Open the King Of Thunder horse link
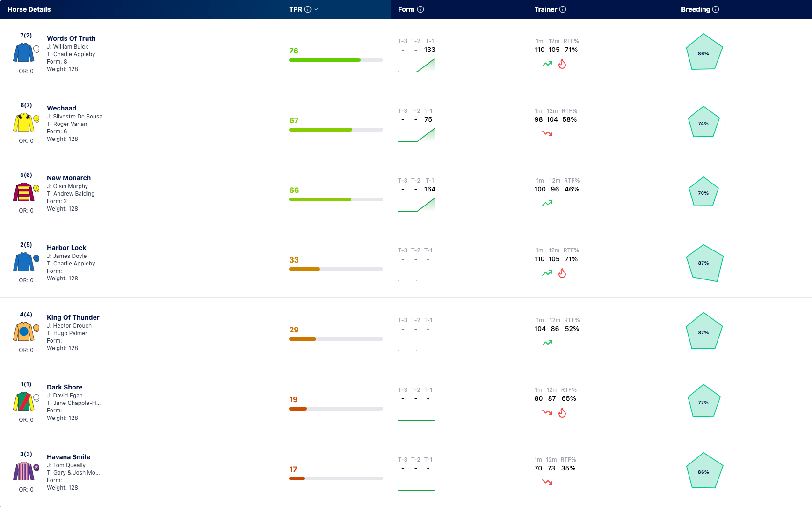Image resolution: width=812 pixels, height=507 pixels. (73, 317)
